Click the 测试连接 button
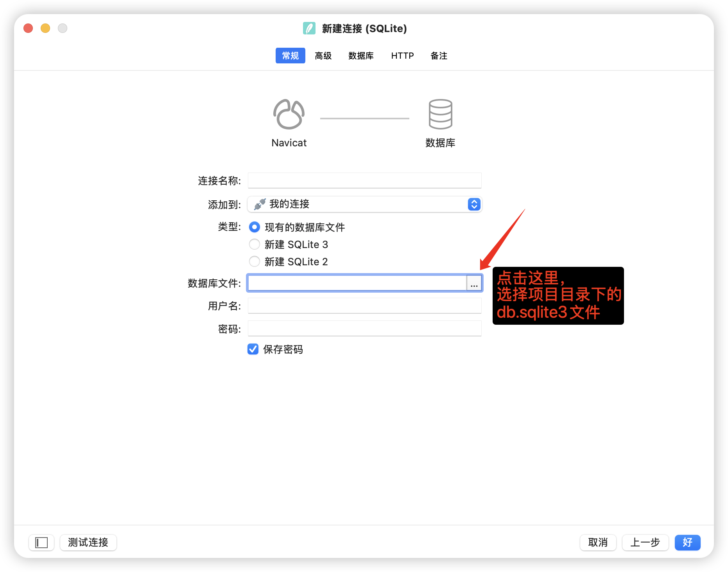 point(88,543)
